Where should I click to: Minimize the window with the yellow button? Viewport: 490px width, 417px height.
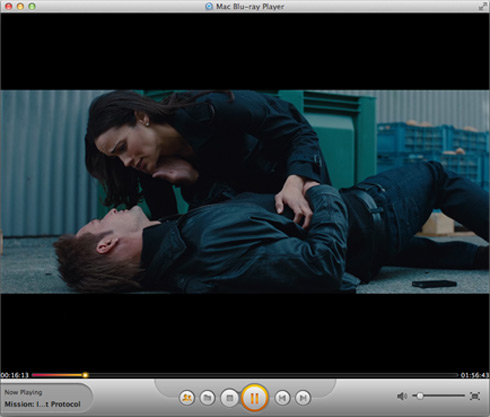(20, 6)
